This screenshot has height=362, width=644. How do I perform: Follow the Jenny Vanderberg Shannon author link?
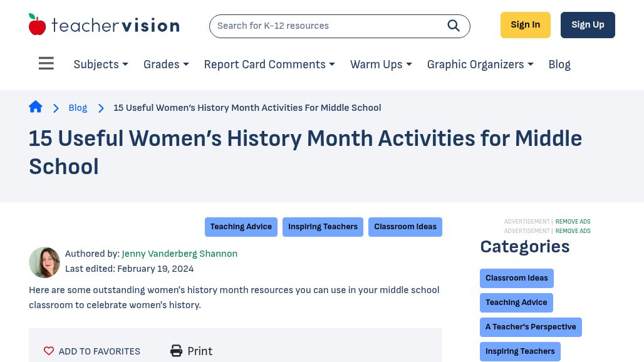(x=179, y=254)
